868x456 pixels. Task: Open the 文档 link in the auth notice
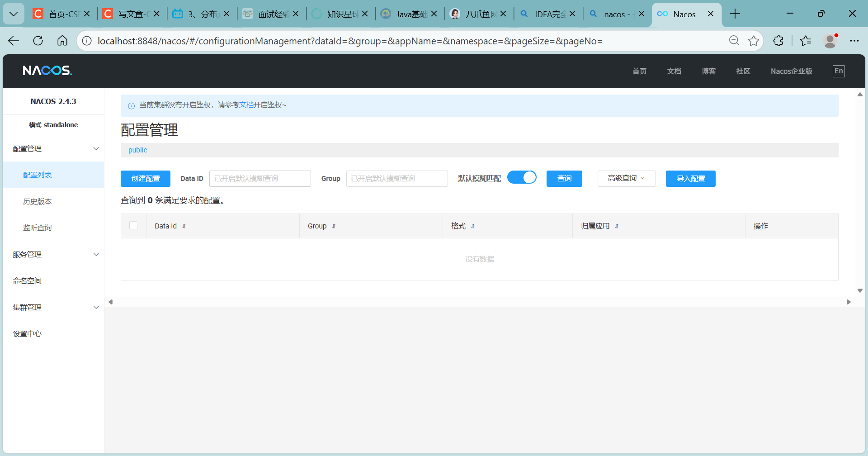[246, 105]
